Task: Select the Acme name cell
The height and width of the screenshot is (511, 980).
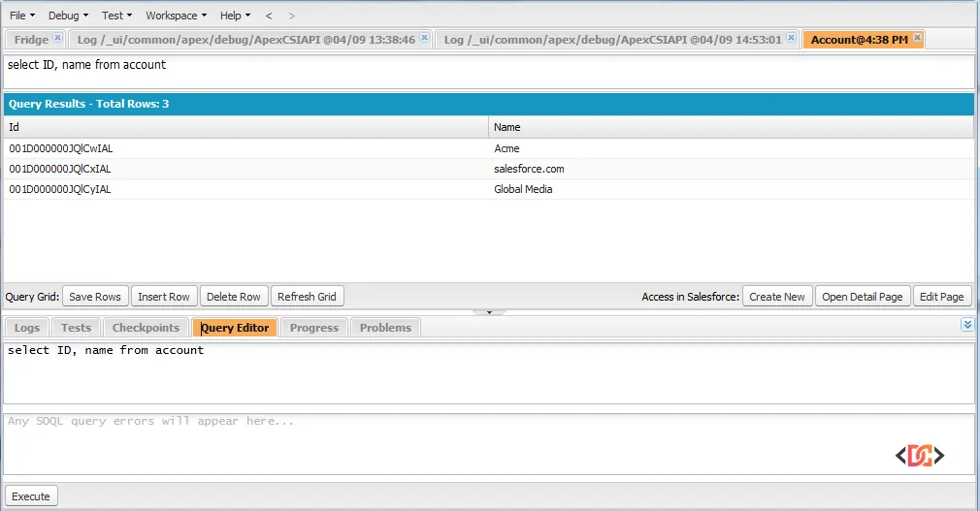Action: pos(732,148)
